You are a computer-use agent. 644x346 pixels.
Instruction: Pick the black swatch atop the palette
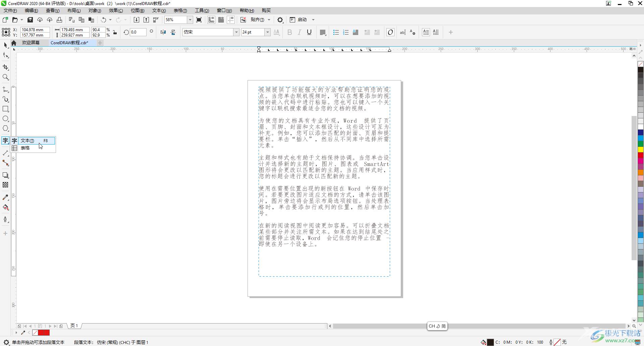[x=641, y=70]
